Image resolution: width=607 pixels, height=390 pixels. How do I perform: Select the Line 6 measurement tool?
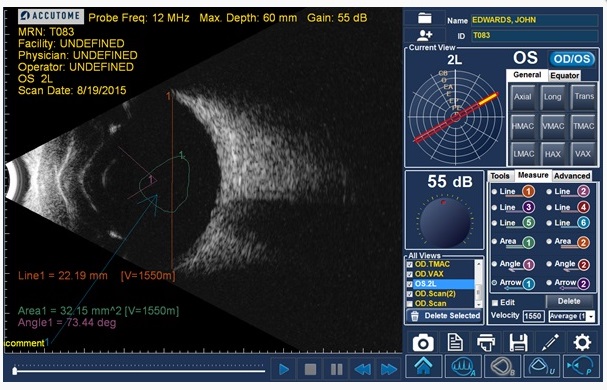568,223
